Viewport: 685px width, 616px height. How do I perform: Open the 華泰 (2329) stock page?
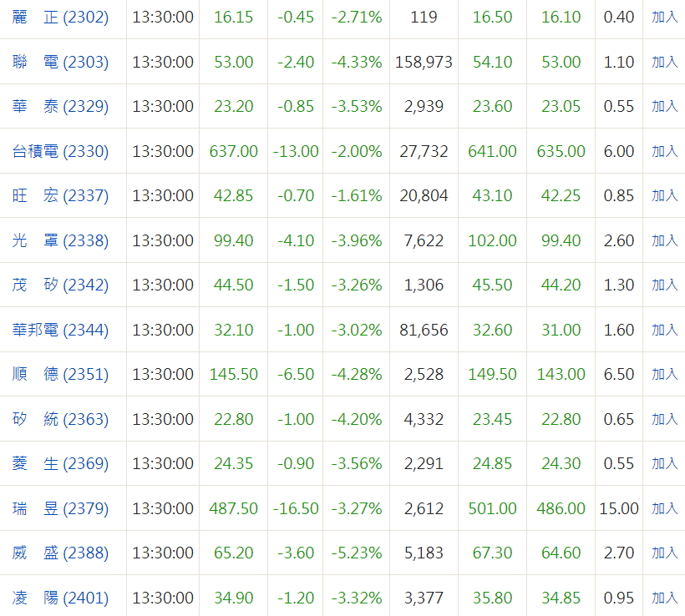point(60,106)
